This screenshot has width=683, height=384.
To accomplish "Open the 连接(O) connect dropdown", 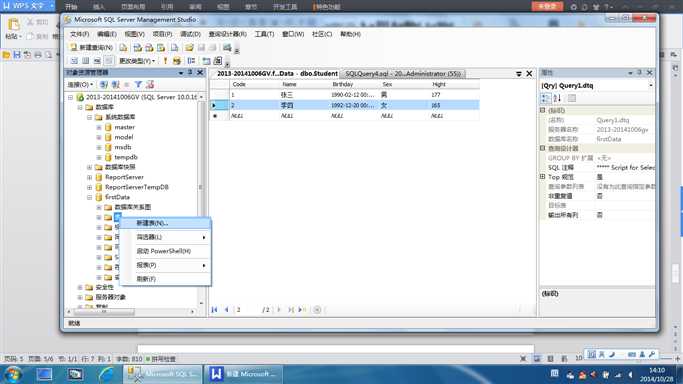I will click(80, 84).
